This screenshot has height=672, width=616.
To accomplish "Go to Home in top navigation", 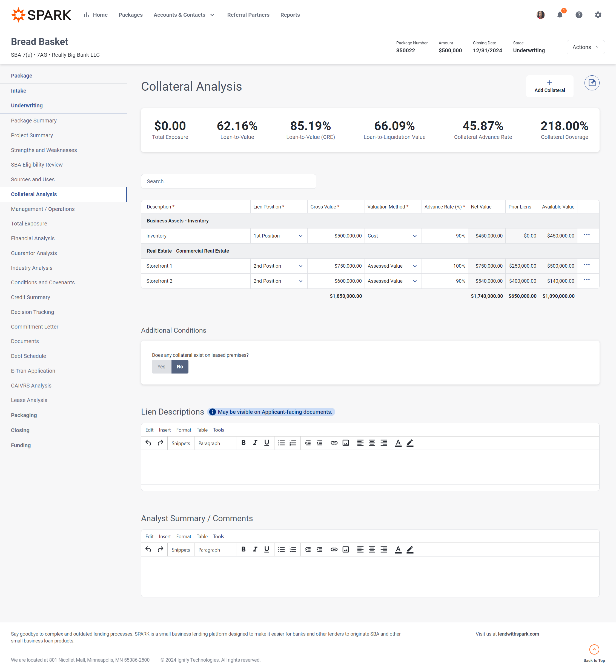I will click(x=96, y=15).
